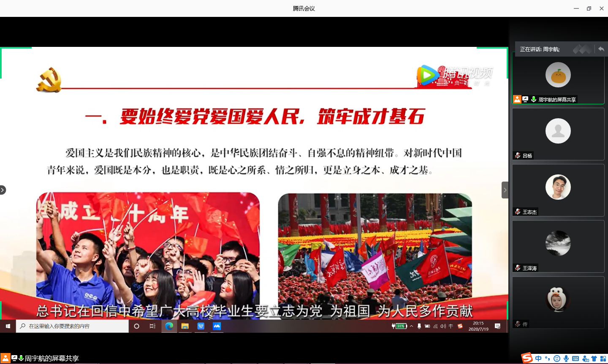The image size is (608, 364).
Task: Open the network status icon in the tray
Action: pyautogui.click(x=436, y=326)
